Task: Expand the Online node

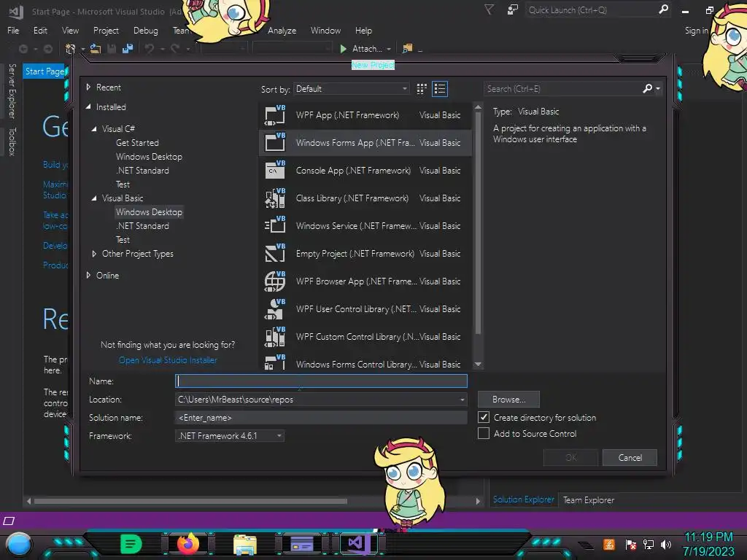Action: tap(88, 275)
